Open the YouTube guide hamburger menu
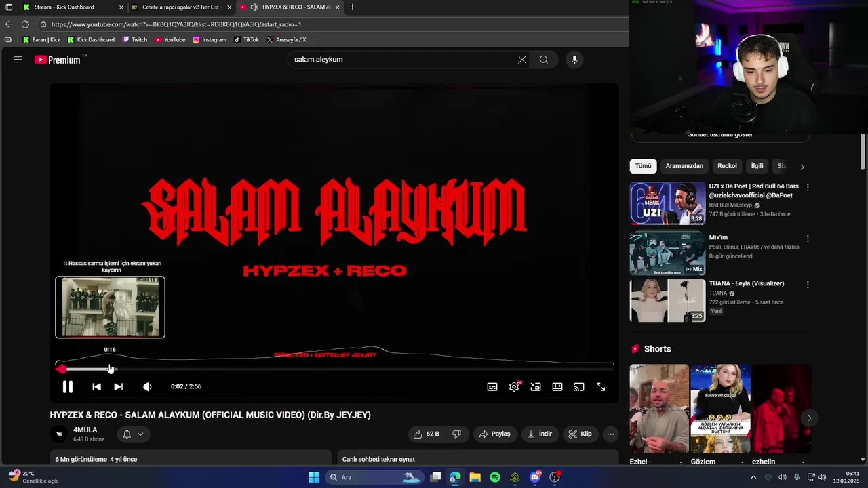 (18, 60)
